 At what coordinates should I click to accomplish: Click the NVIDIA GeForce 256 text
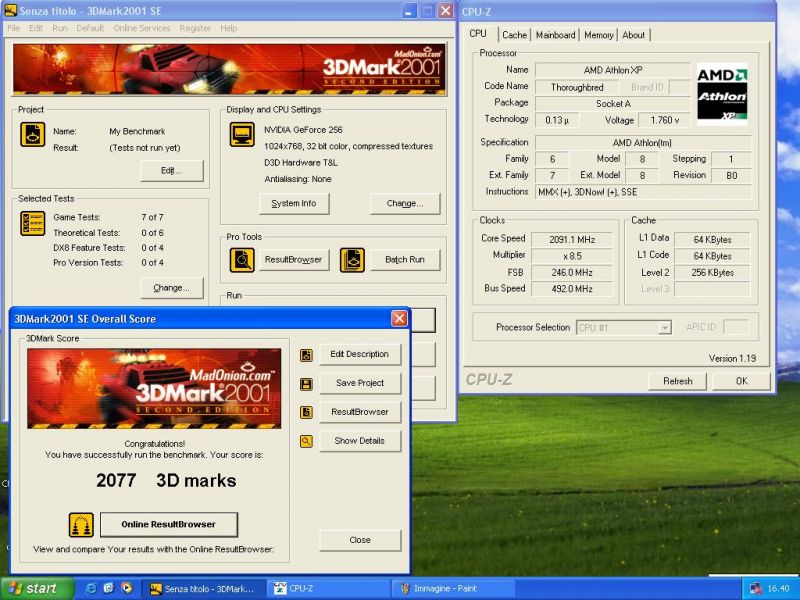coord(303,130)
